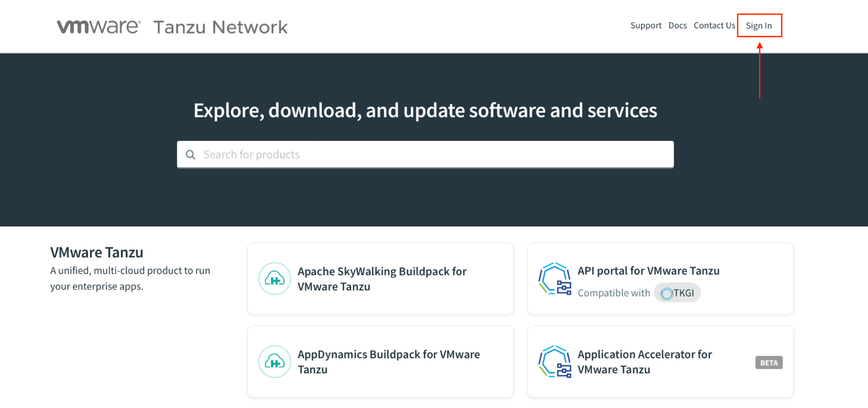Open API portal for VMware Tanzu title
The width and height of the screenshot is (868, 408).
(648, 271)
